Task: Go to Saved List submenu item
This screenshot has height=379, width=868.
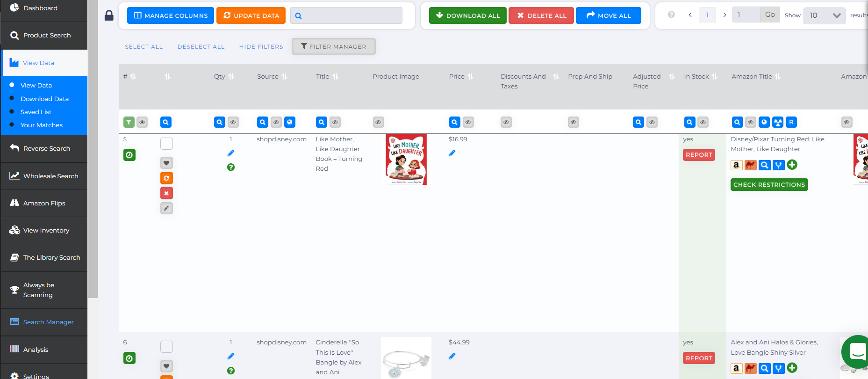Action: pyautogui.click(x=36, y=112)
